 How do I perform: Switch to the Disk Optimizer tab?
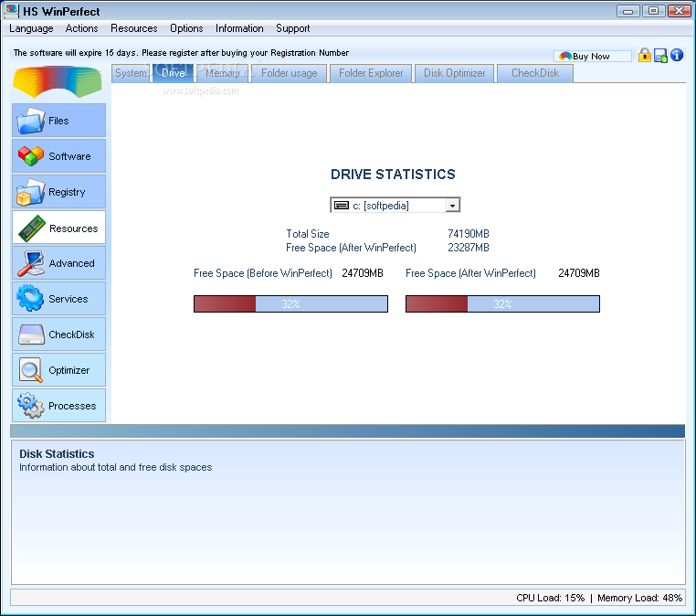tap(455, 73)
